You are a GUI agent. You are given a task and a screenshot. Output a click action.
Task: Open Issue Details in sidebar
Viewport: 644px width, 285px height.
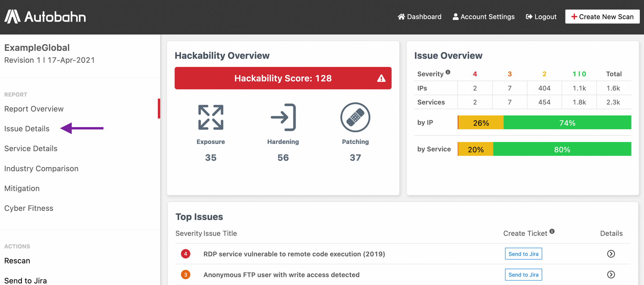click(27, 129)
